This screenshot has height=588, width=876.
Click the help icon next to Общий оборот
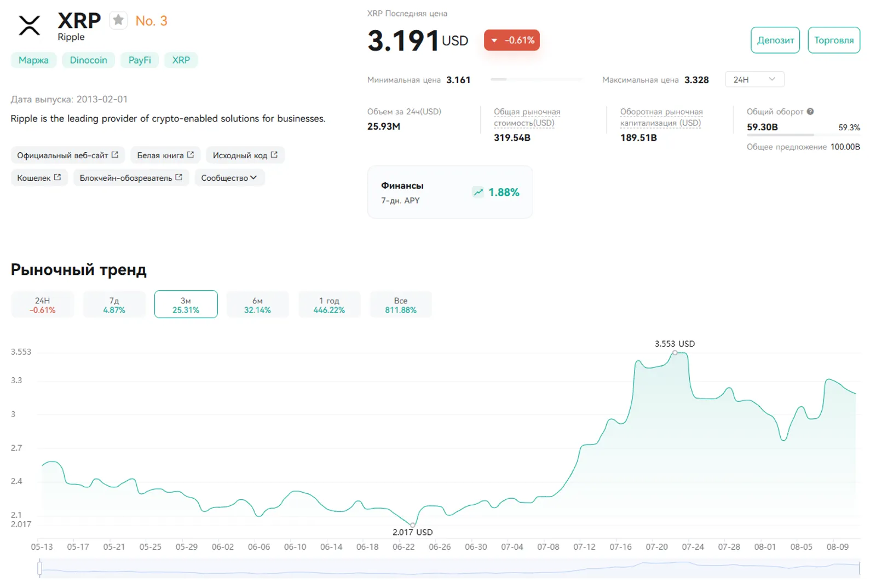point(810,112)
